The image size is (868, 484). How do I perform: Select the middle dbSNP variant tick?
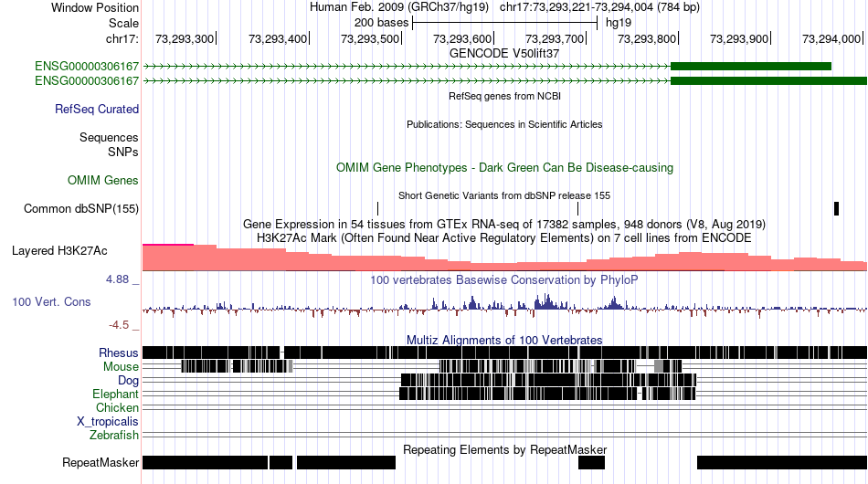click(x=578, y=208)
